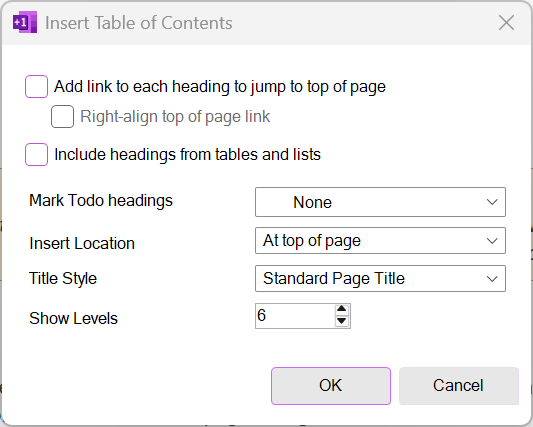Click the 'Show Levels' label text
Viewport: 533px width, 427px height.
click(x=73, y=319)
